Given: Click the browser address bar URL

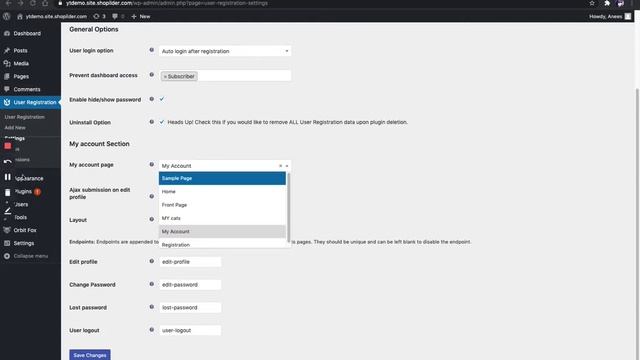Looking at the screenshot, I should 167,3.
